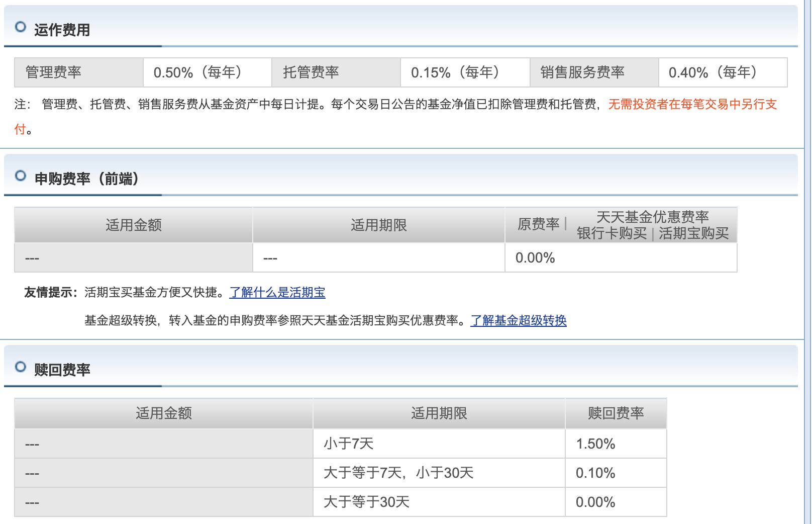This screenshot has height=524, width=812.
Task: Click the 原费率 column header
Action: click(538, 224)
